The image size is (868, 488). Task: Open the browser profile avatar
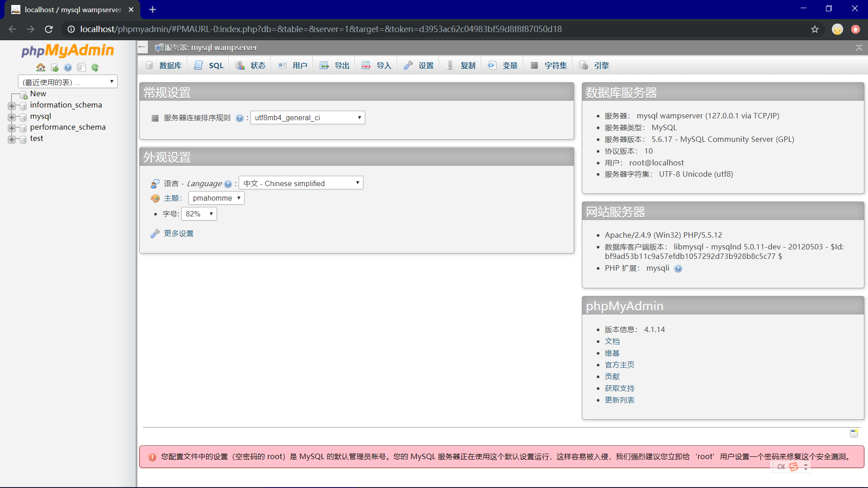[837, 29]
